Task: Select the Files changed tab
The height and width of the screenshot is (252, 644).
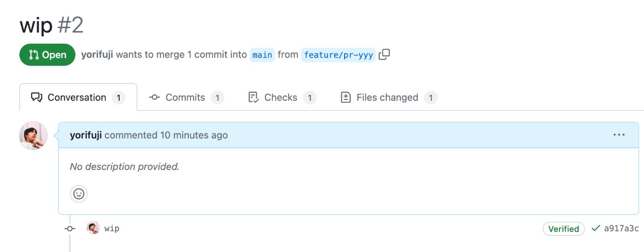Action: click(x=389, y=97)
